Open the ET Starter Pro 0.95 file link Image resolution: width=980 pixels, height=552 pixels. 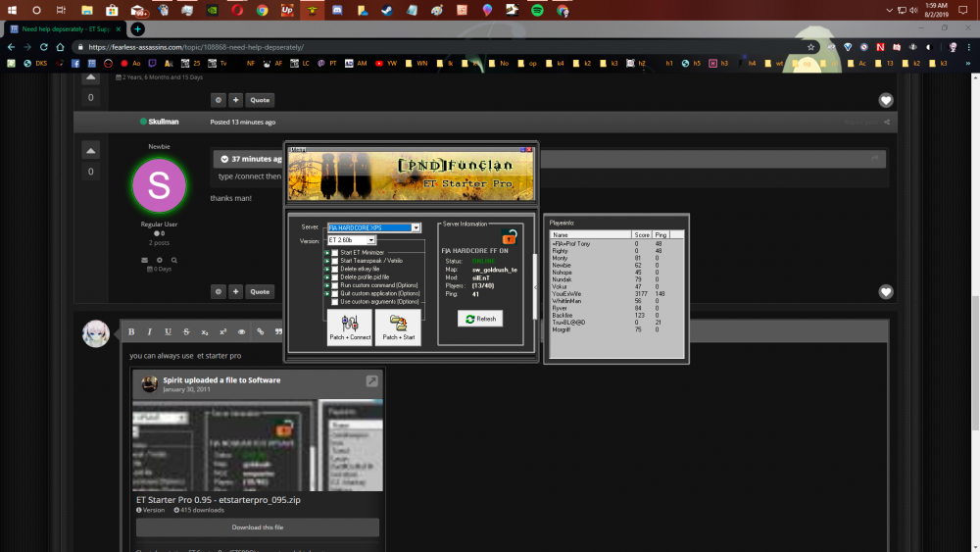[x=219, y=499]
